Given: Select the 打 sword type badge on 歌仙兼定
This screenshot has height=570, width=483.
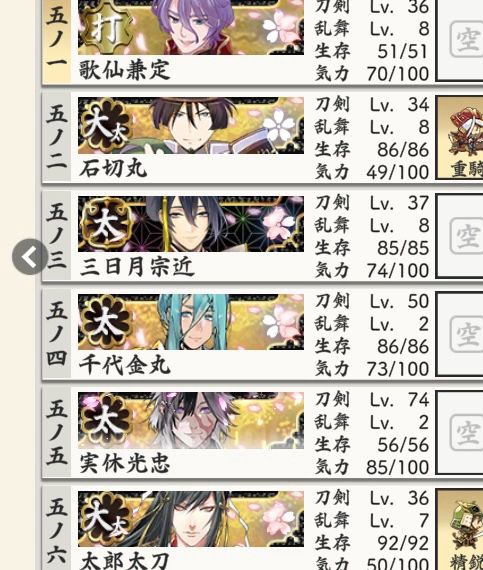Looking at the screenshot, I should (105, 27).
